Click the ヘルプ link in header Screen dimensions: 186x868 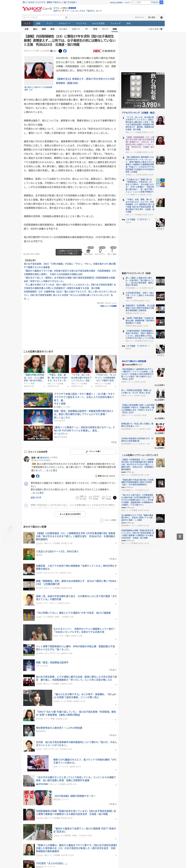click(x=127, y=2)
